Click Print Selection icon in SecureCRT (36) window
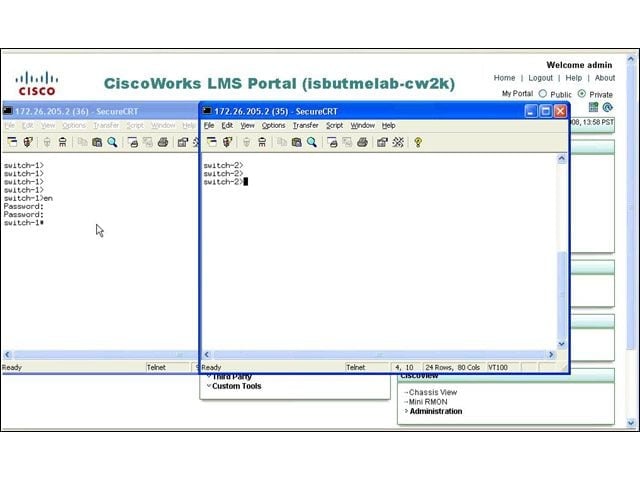 [147, 142]
